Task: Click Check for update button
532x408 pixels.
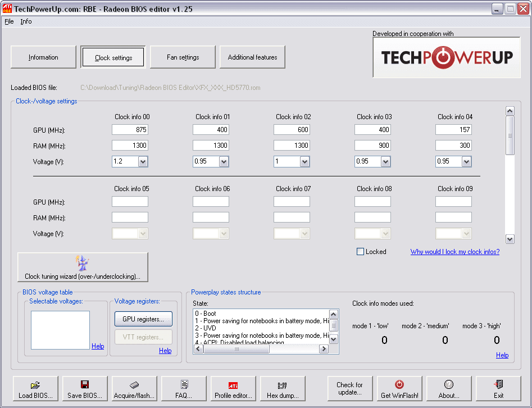Action: pyautogui.click(x=350, y=388)
